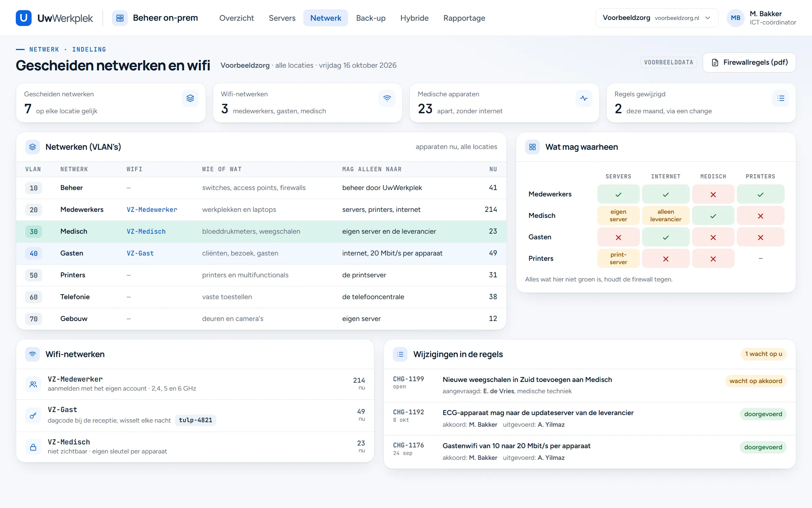
Task: Click the Beheer on-prem server icon
Action: (120, 18)
